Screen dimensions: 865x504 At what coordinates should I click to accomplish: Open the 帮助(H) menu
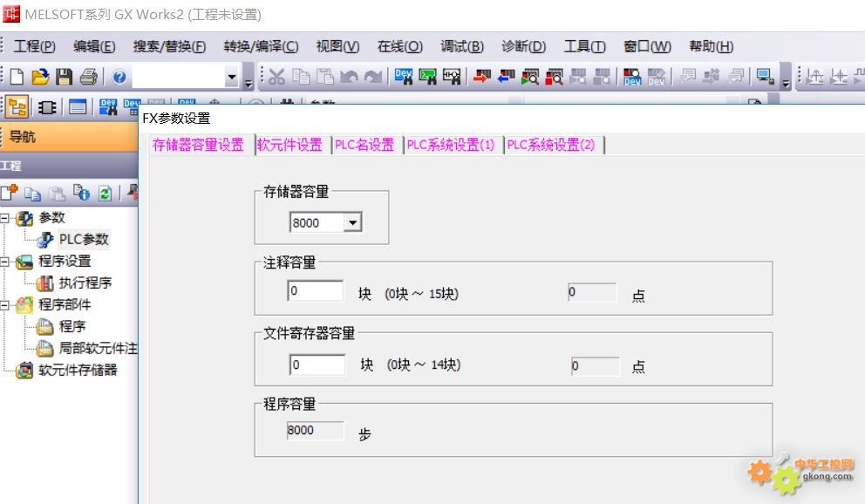(712, 46)
